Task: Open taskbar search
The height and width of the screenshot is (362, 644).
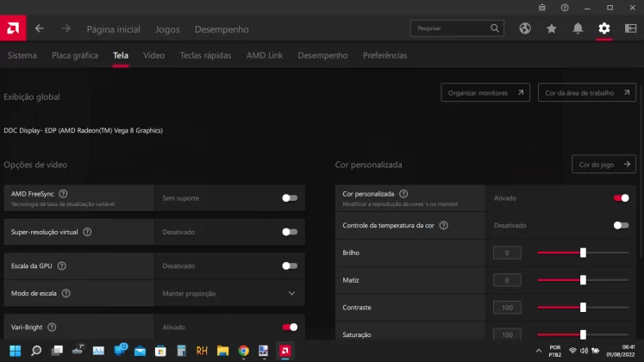Action: point(36,351)
